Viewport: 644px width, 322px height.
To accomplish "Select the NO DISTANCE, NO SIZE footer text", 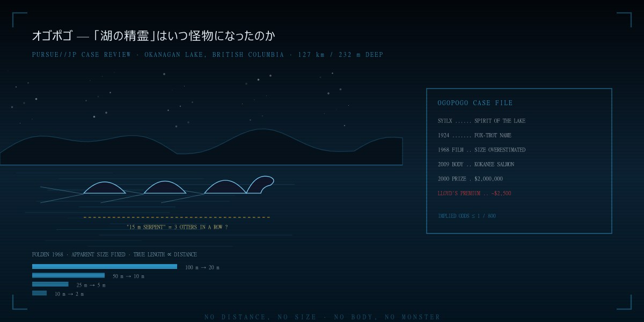I will [x=322, y=317].
